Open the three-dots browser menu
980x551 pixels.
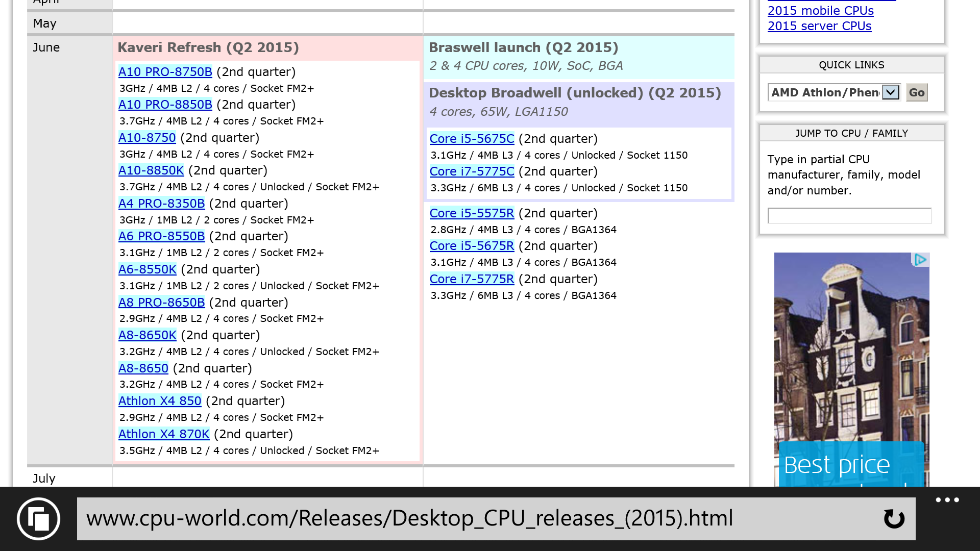point(947,500)
